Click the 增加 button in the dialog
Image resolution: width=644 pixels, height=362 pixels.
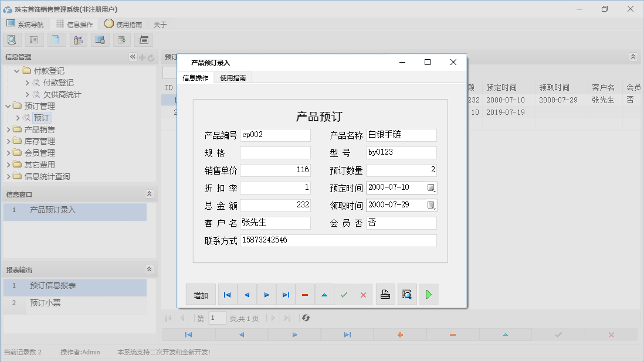point(200,294)
